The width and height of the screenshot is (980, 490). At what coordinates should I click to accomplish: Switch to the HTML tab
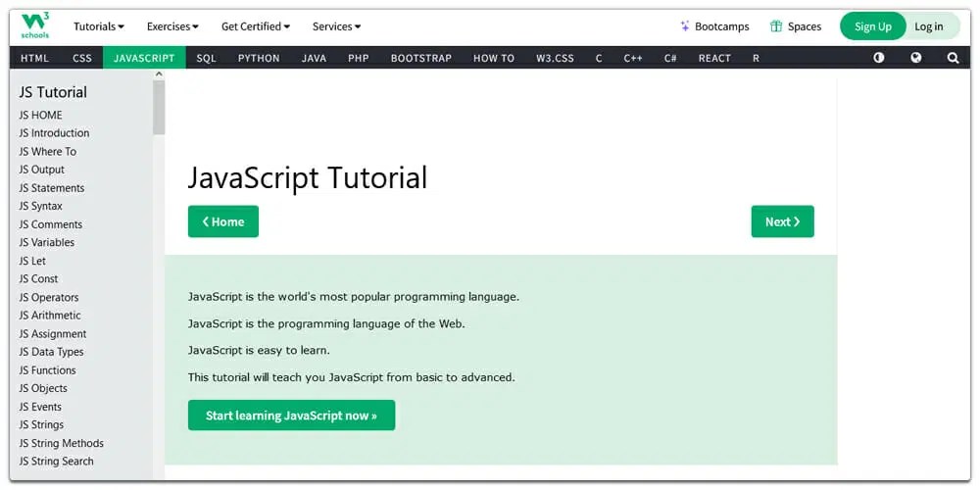[x=35, y=58]
